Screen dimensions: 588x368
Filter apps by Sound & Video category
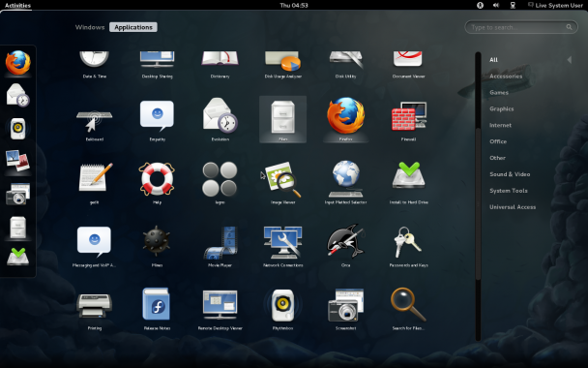[510, 174]
